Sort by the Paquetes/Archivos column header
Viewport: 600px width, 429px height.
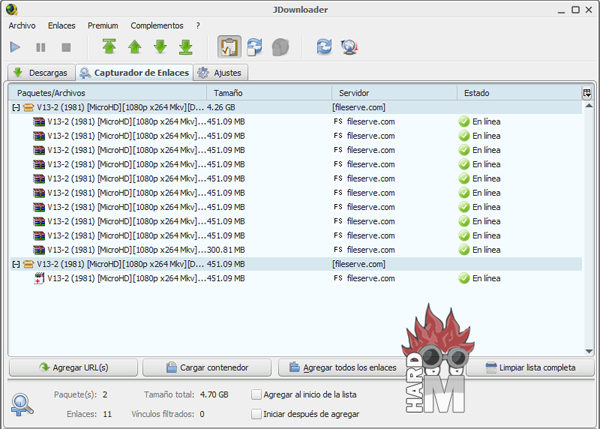[x=108, y=93]
